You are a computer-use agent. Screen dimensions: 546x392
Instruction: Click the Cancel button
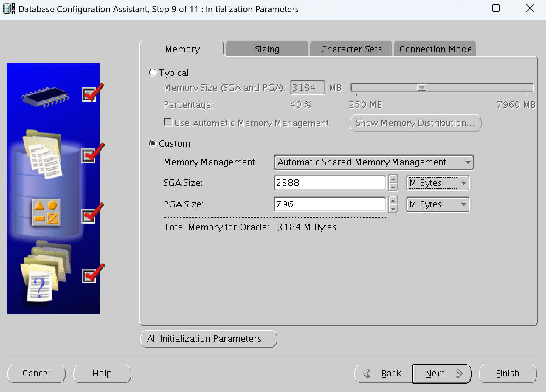[x=36, y=374]
